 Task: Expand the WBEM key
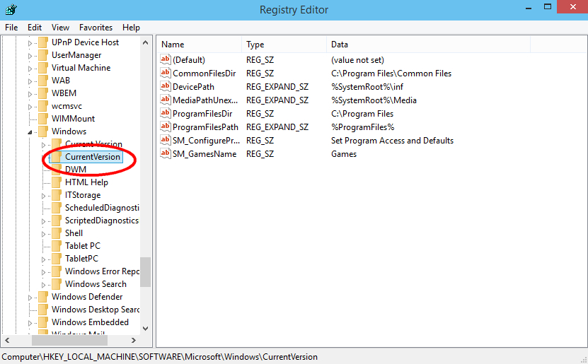[x=30, y=94]
